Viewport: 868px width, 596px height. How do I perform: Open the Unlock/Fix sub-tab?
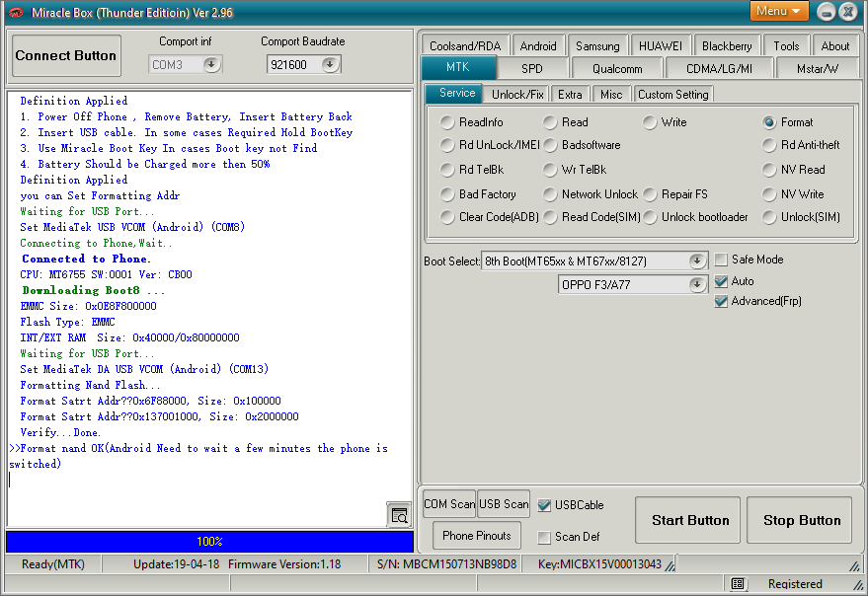(517, 94)
